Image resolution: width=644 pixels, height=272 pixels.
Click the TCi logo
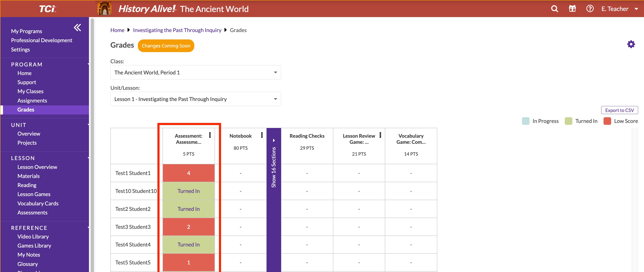coord(47,9)
